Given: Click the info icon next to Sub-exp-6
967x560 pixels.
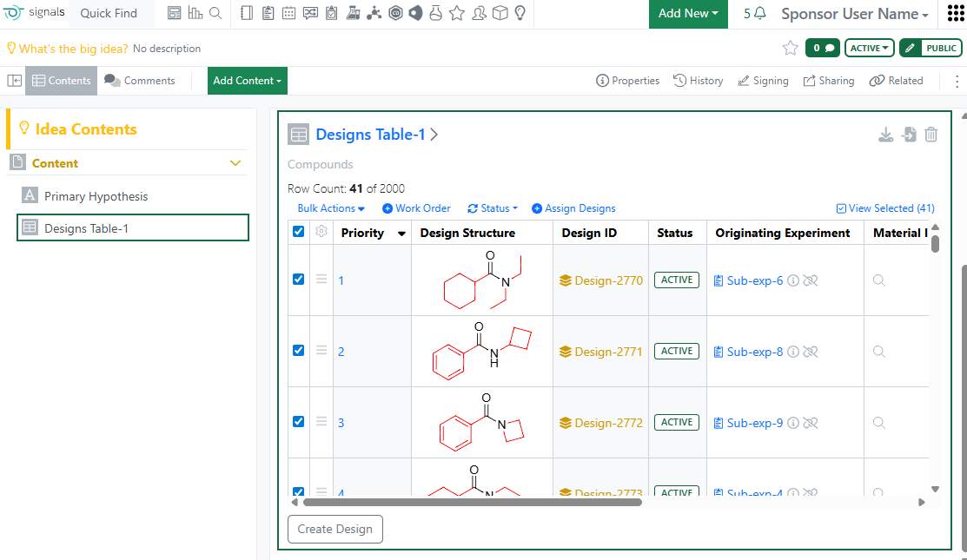Looking at the screenshot, I should coord(792,280).
